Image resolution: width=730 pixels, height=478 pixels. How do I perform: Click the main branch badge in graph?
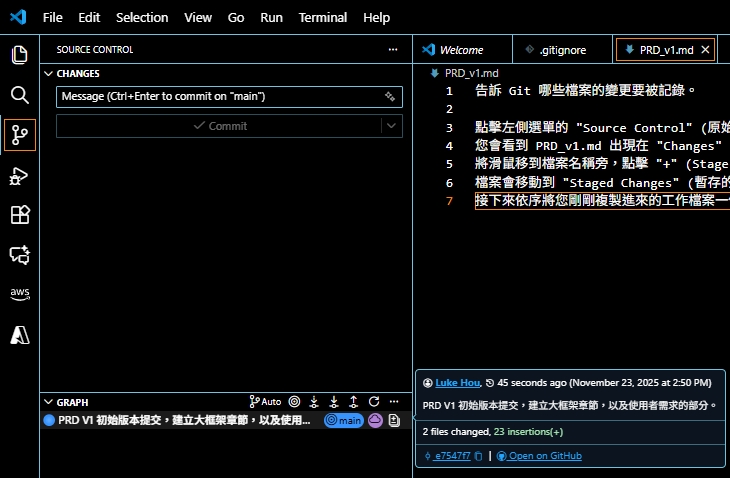point(344,420)
